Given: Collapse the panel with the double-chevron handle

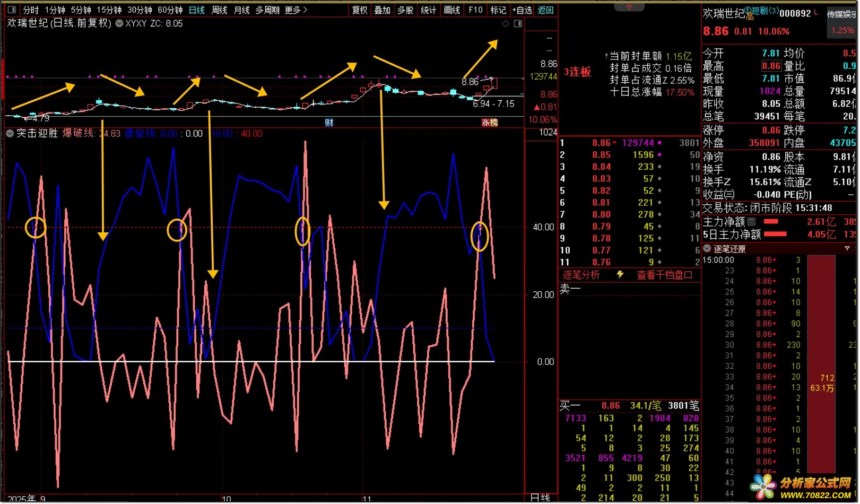Looking at the screenshot, I should point(629,6).
